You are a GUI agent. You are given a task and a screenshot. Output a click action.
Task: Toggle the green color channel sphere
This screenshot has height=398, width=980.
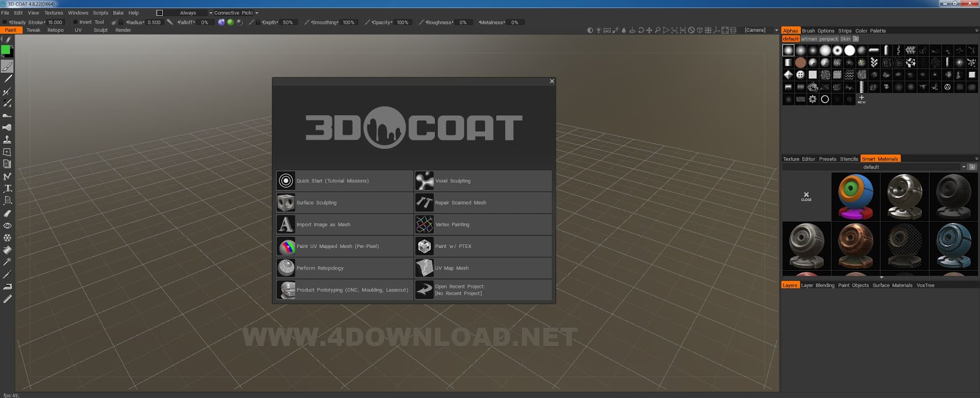click(230, 22)
